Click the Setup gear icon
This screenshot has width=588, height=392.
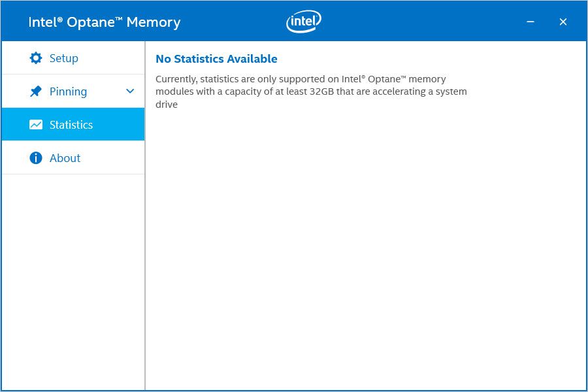click(36, 58)
